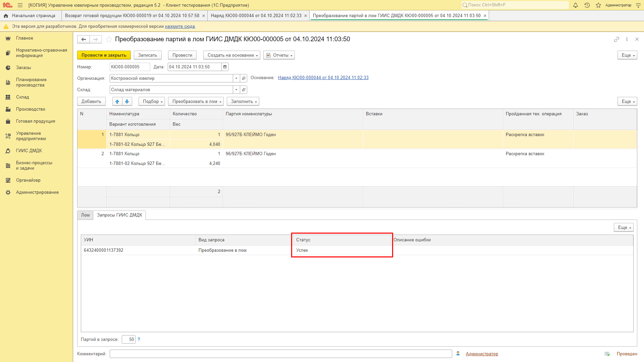
Task: Switch to Запросы ГИИС ДМДК tab
Action: pos(119,215)
